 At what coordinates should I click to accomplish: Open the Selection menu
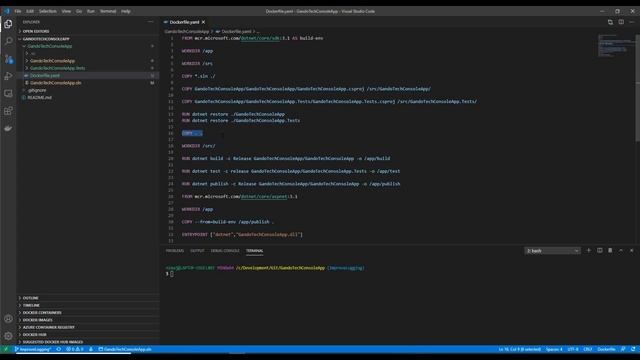[48, 11]
